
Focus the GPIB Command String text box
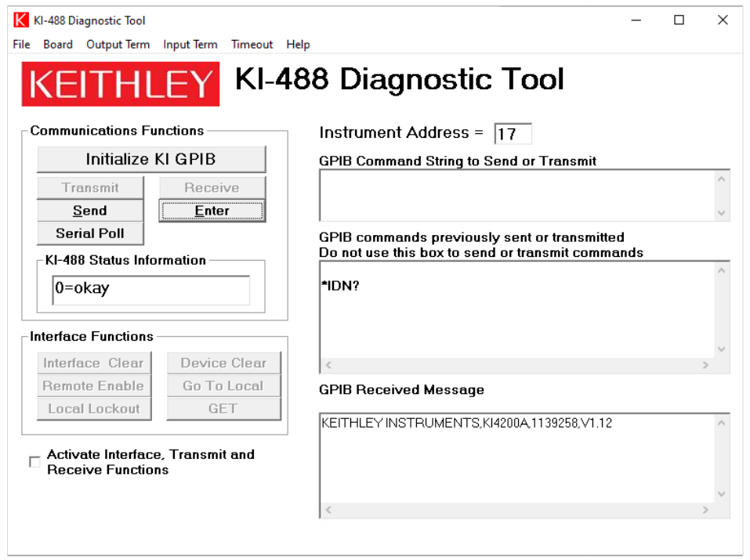pos(517,196)
